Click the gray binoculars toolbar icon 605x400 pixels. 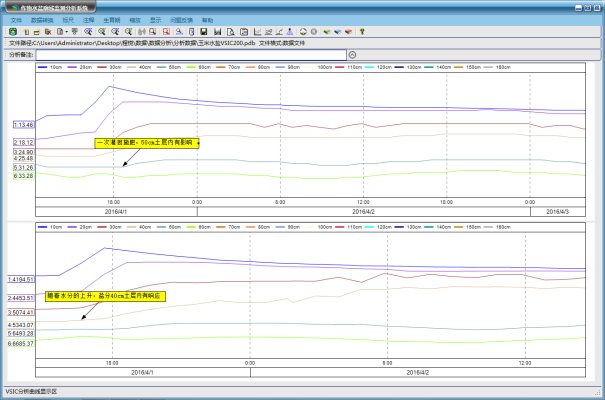[142, 32]
